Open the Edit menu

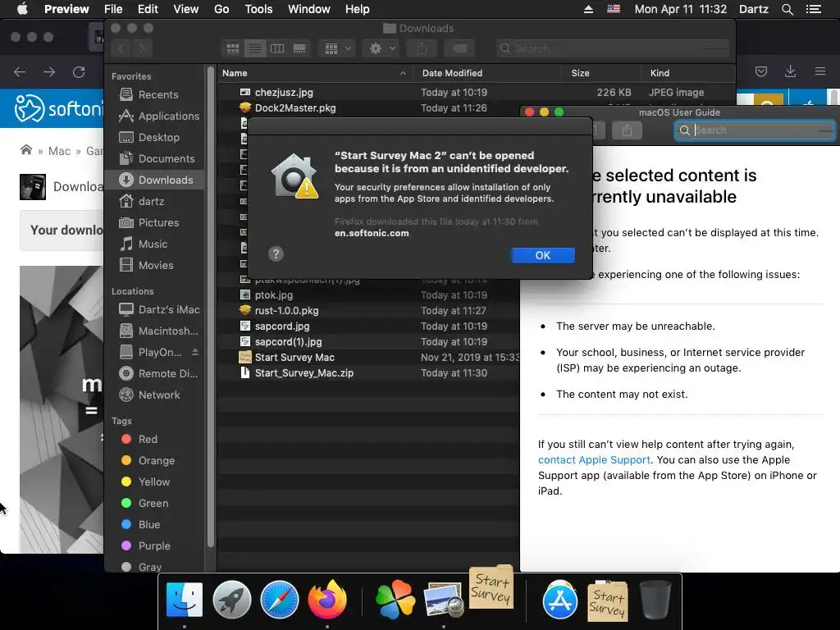[148, 9]
